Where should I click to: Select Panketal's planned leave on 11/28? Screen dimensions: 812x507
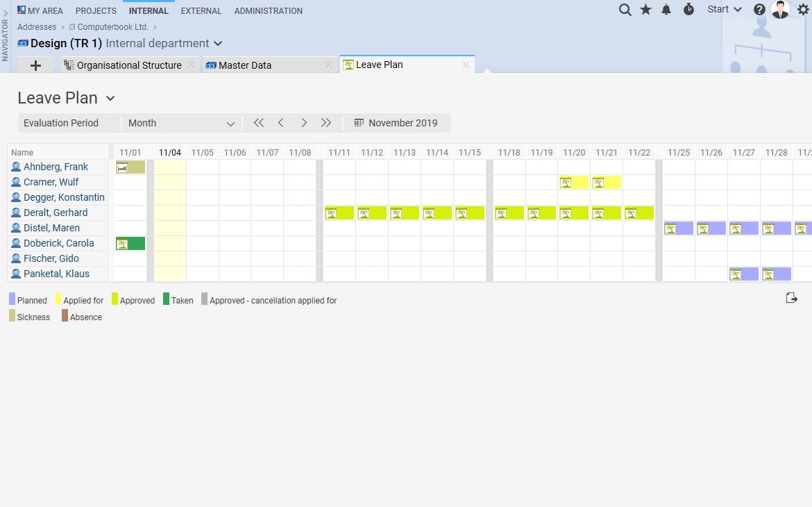click(777, 274)
